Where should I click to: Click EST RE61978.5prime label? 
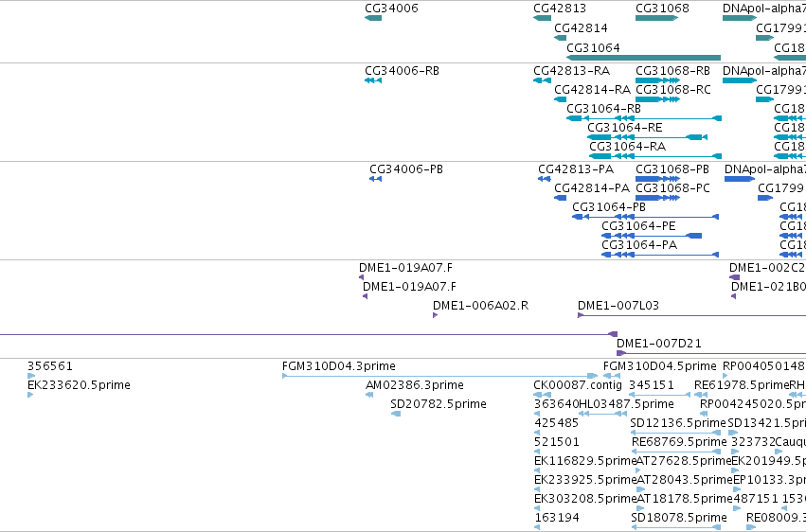(x=742, y=385)
